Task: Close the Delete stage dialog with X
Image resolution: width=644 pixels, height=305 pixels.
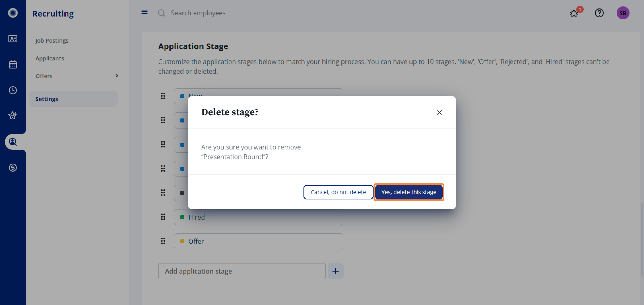Action: pyautogui.click(x=439, y=112)
